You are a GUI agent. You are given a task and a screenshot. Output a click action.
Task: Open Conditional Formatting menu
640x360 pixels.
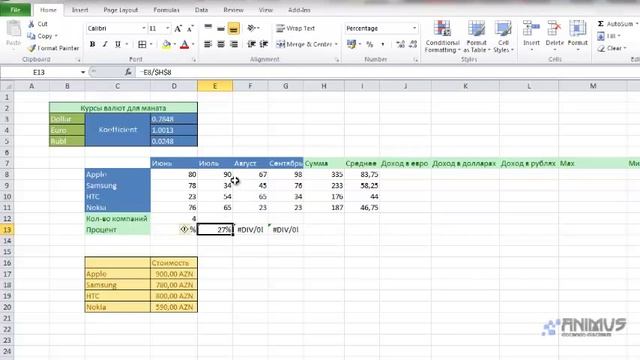[x=442, y=37]
